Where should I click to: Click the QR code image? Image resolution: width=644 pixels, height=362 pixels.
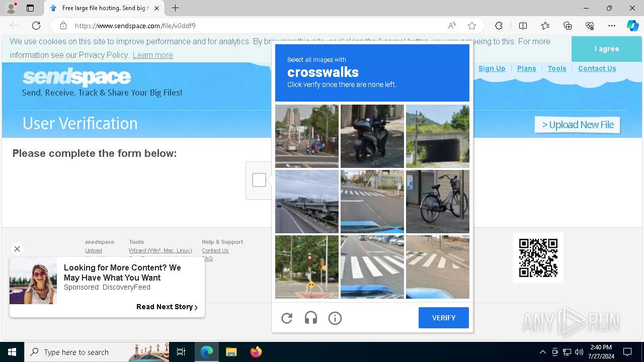coord(538,258)
